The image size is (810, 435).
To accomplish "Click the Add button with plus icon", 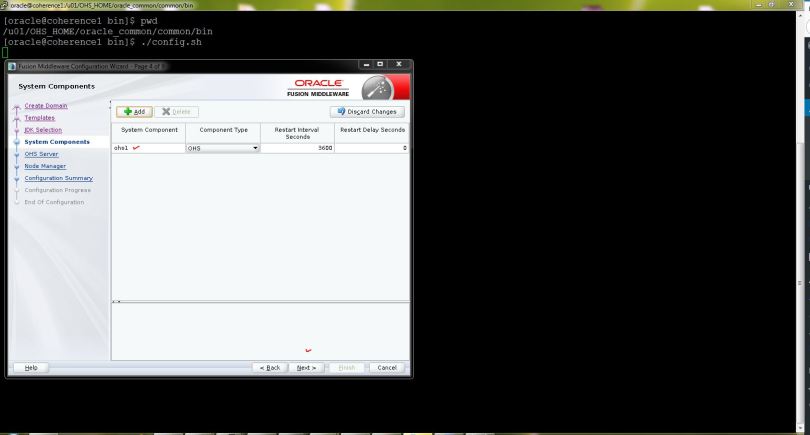I will (134, 112).
